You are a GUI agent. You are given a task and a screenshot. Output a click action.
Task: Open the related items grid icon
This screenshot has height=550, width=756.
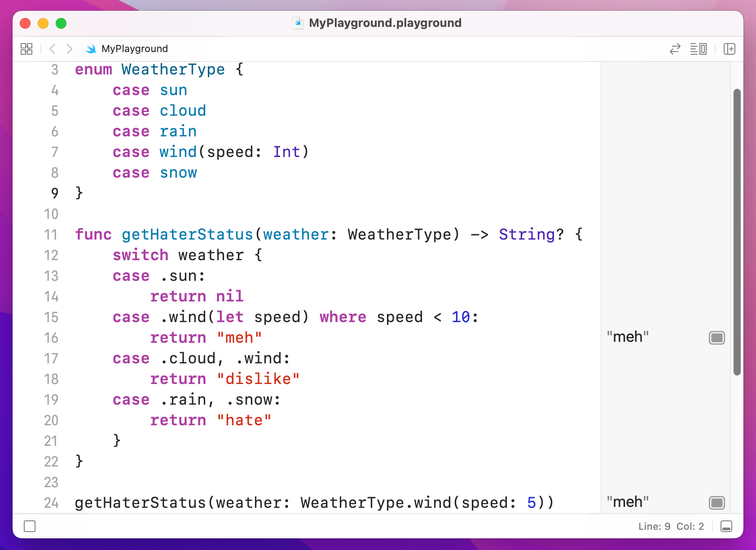coord(26,49)
